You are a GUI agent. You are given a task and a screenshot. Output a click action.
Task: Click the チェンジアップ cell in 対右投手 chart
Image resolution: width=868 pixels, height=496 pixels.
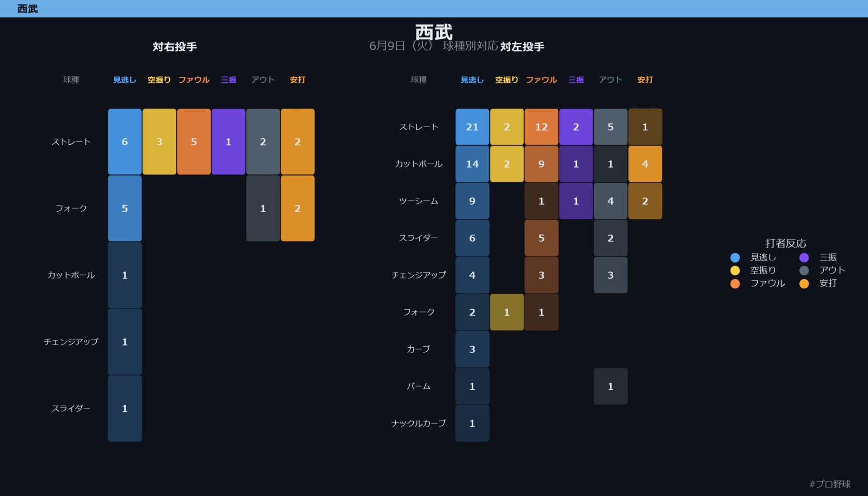125,342
